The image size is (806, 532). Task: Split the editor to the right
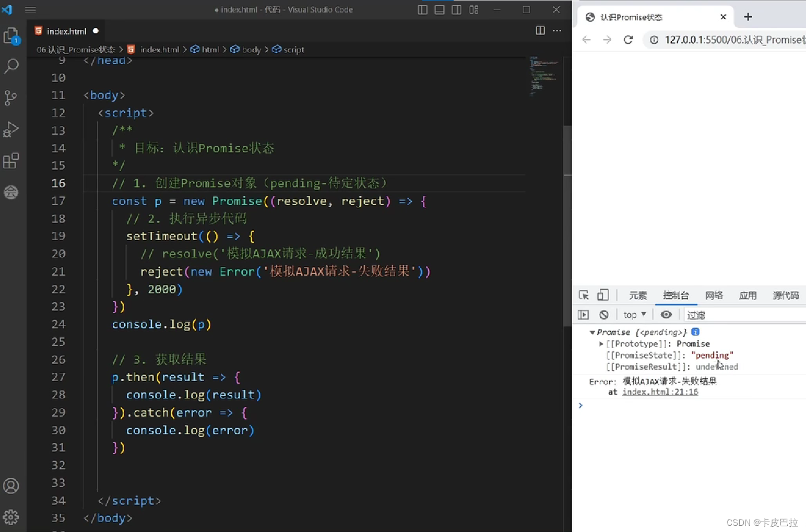pyautogui.click(x=540, y=31)
